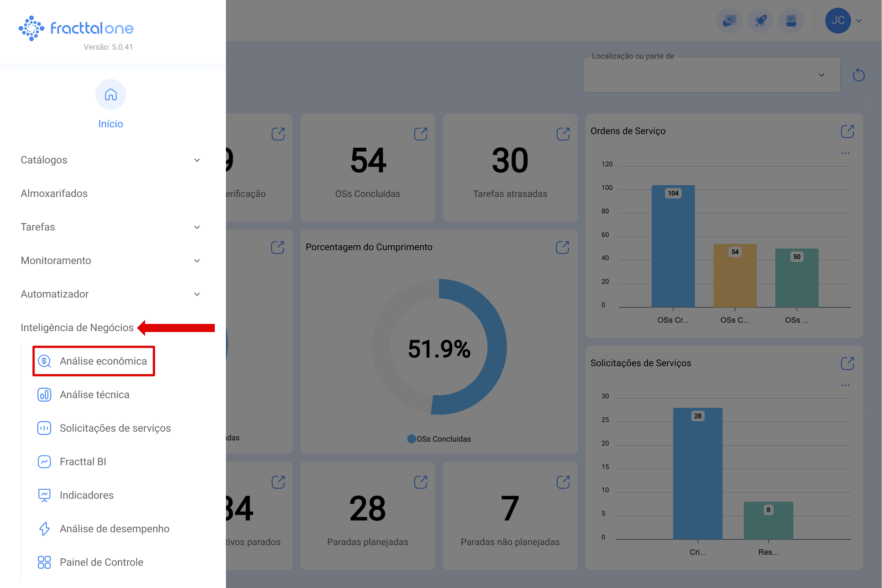The width and height of the screenshot is (882, 588).
Task: Open external link on verificação card
Action: (278, 134)
